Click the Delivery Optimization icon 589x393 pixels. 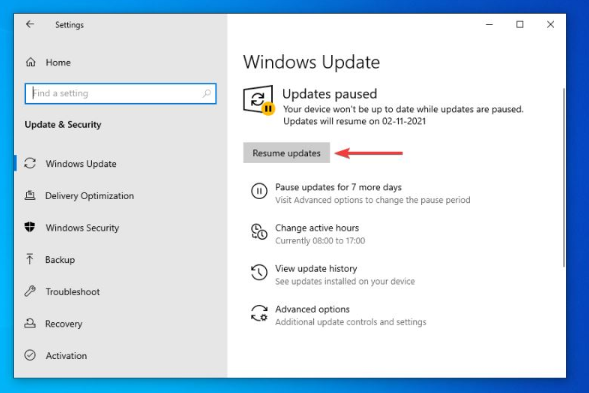pos(30,195)
